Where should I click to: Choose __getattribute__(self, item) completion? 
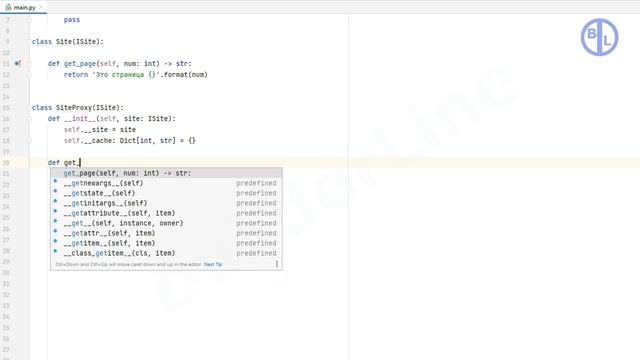(166, 213)
